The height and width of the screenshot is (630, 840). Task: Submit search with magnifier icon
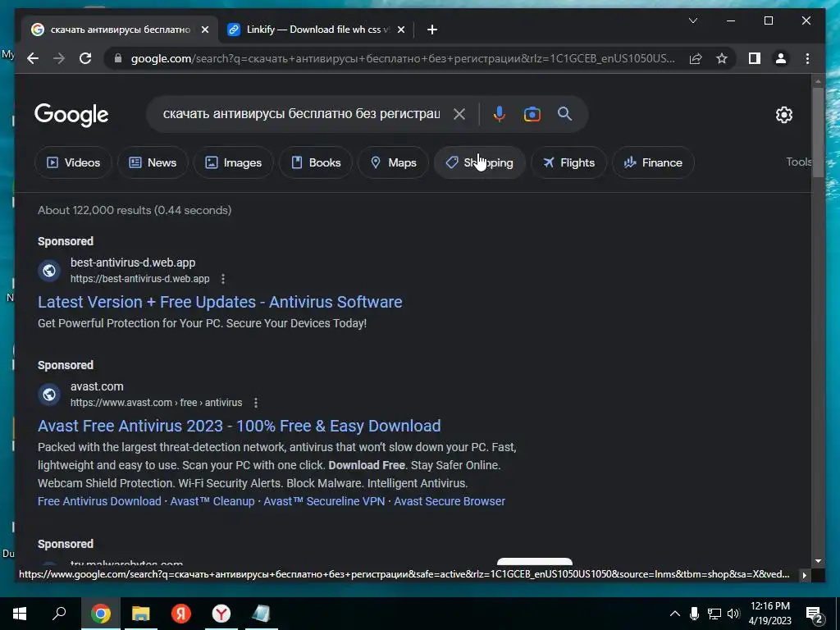(564, 113)
